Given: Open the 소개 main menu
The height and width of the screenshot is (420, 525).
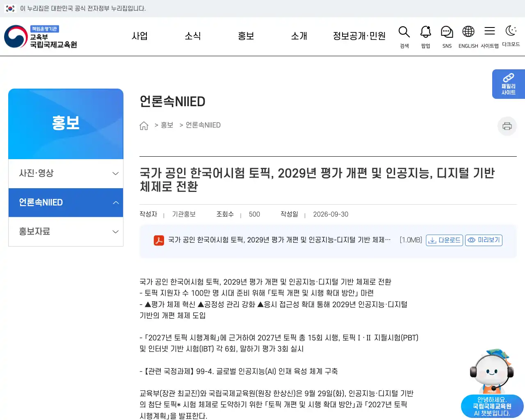Looking at the screenshot, I should pos(299,36).
